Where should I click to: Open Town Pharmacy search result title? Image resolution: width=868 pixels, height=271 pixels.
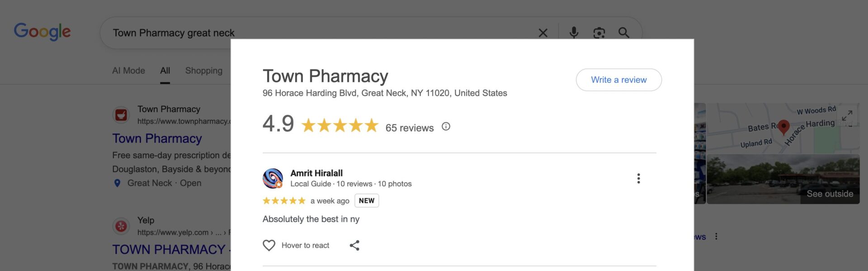point(157,138)
